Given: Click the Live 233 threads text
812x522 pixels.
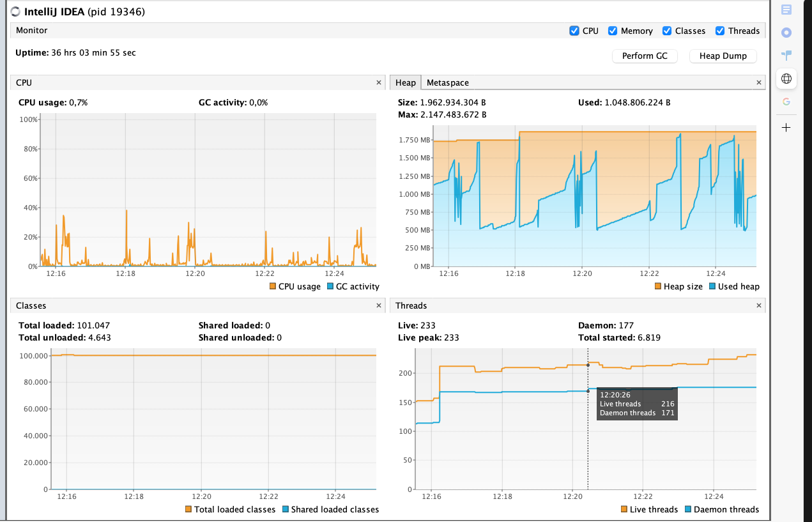Looking at the screenshot, I should coord(417,325).
